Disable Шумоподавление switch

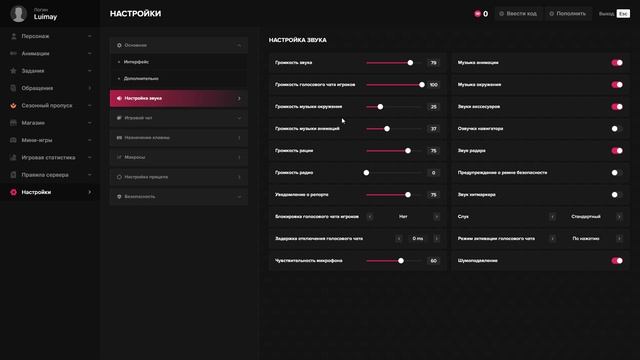(617, 261)
